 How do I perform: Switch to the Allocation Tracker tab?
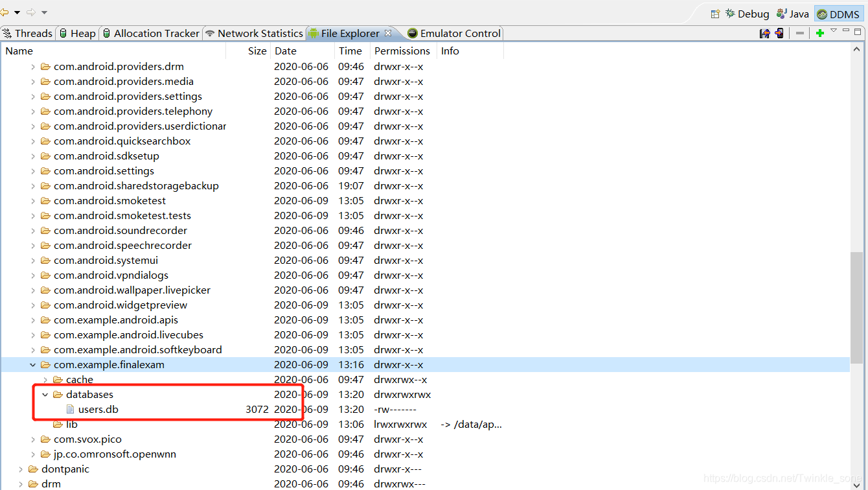151,33
